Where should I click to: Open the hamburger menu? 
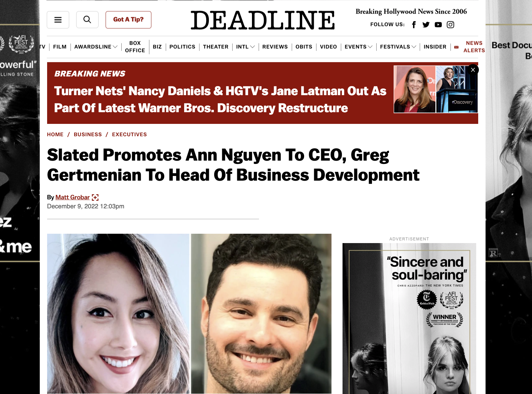click(58, 20)
